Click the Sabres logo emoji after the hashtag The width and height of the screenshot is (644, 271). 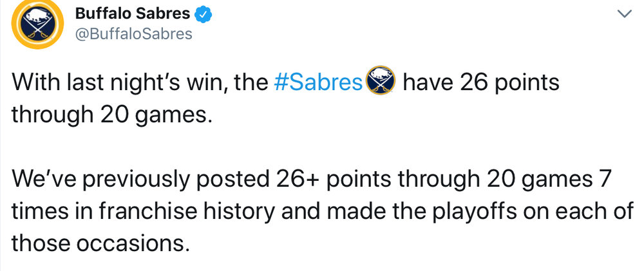point(379,84)
